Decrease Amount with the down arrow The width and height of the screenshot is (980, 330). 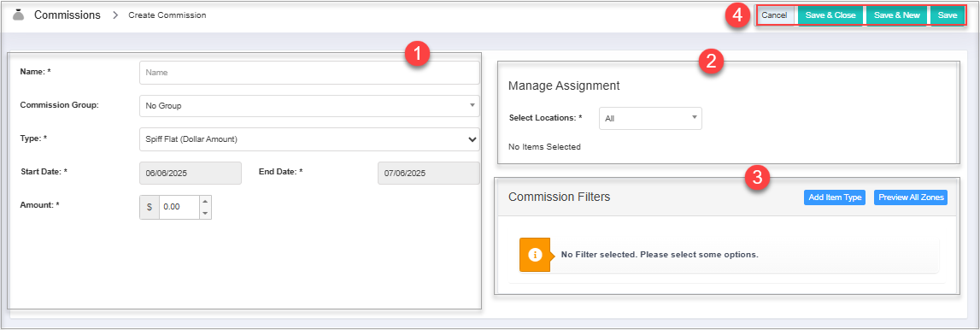[205, 213]
